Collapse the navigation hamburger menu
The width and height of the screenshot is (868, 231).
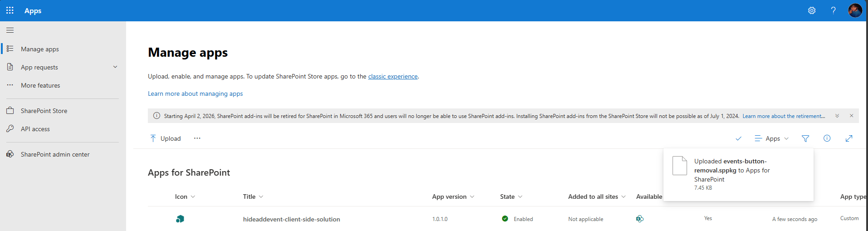pos(10,30)
